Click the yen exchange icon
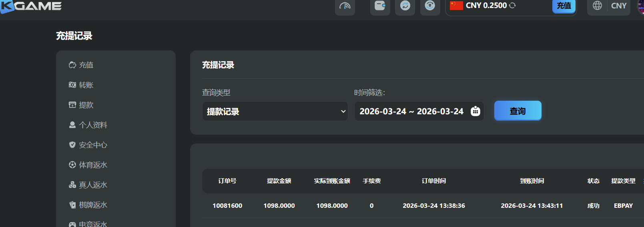The height and width of the screenshot is (227, 644). tap(430, 6)
